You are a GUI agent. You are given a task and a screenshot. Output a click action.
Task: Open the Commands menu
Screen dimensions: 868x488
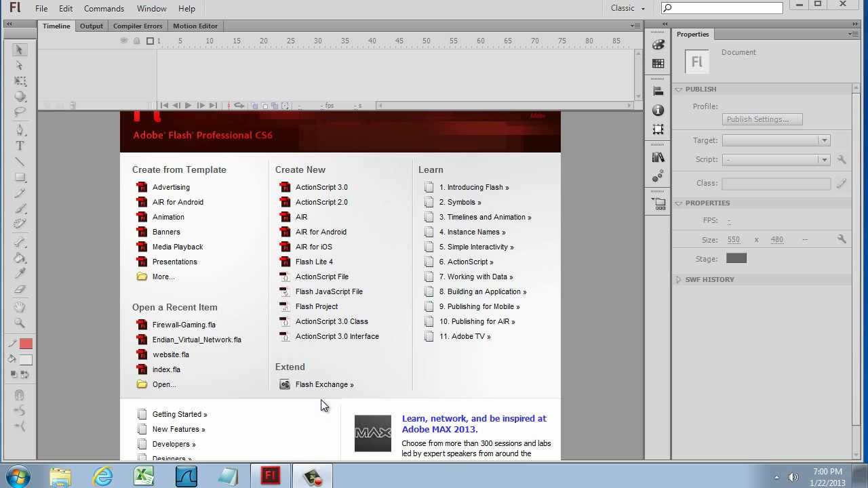click(104, 8)
